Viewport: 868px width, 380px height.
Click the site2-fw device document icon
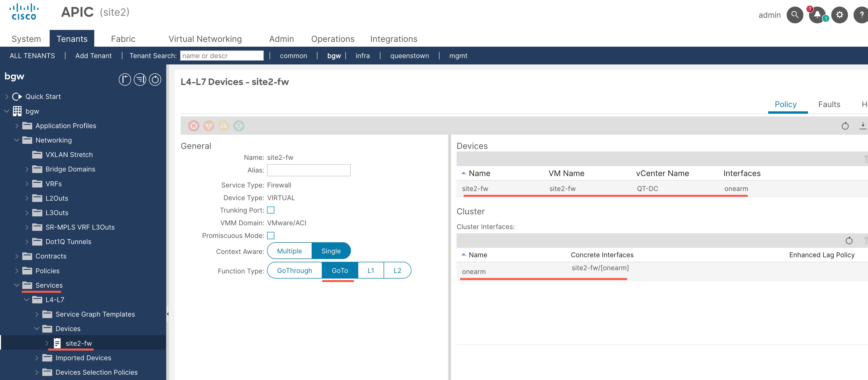point(57,343)
